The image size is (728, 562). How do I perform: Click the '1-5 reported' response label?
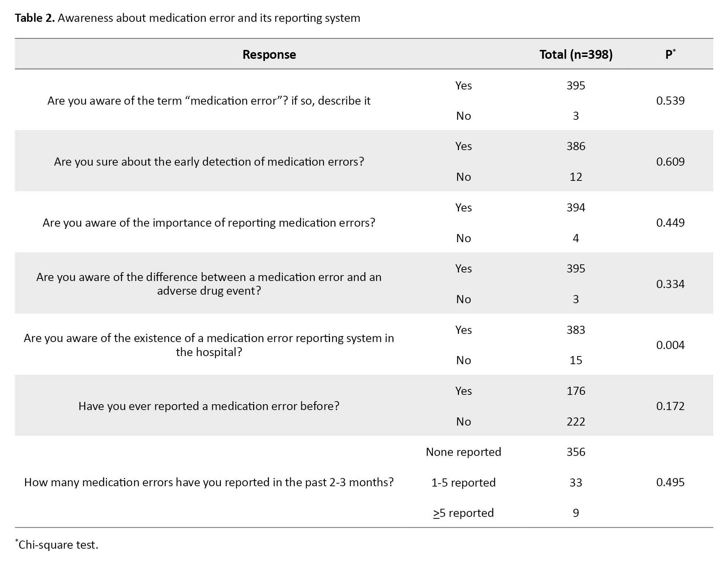463,483
